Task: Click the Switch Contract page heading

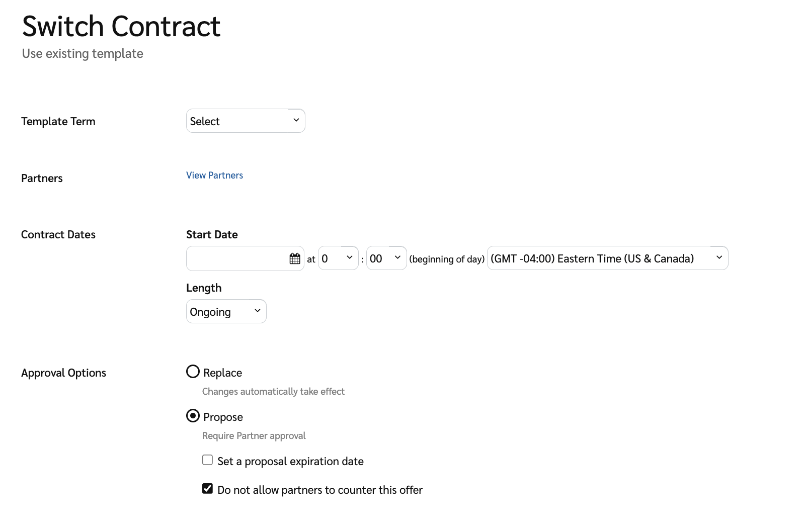Action: [121, 26]
